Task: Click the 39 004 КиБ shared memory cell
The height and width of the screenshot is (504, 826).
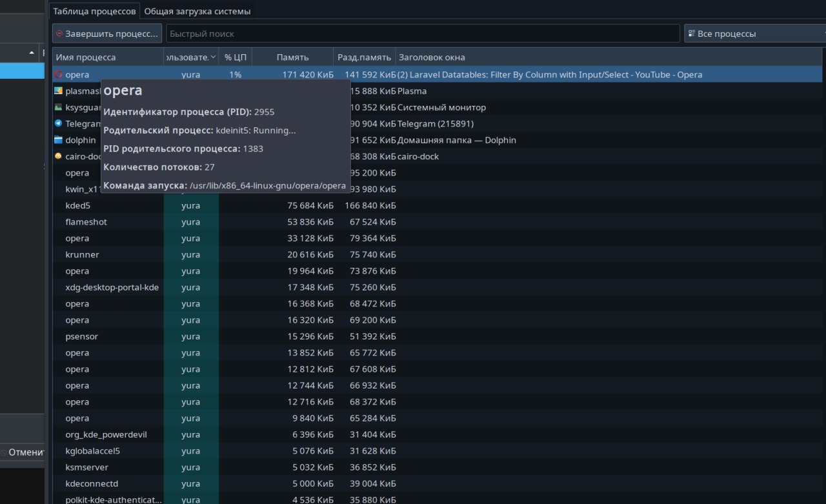Action: tap(373, 483)
